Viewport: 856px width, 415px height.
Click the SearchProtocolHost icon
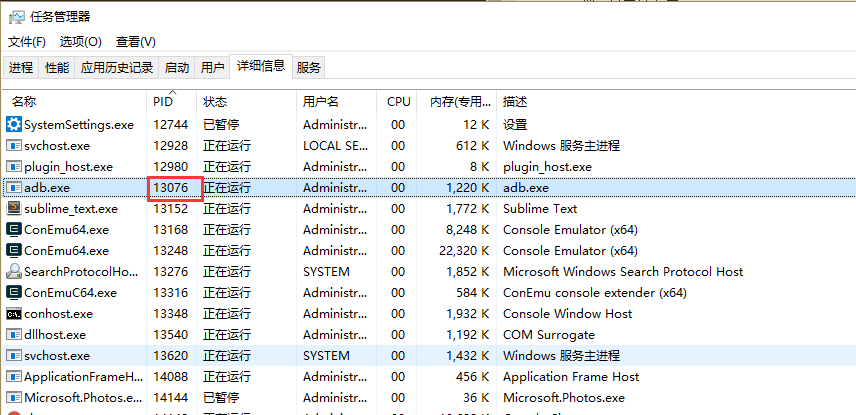tap(14, 271)
